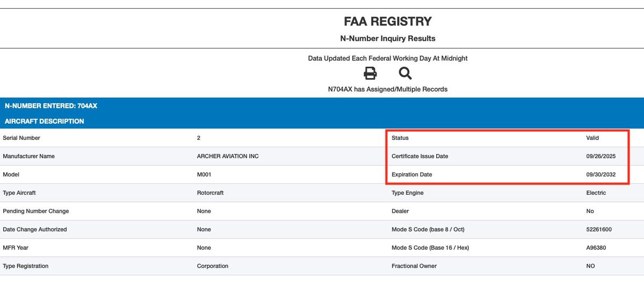Click 'N704AX has Assigned/Multiple Records' text
The height and width of the screenshot is (283, 644).
coord(388,89)
